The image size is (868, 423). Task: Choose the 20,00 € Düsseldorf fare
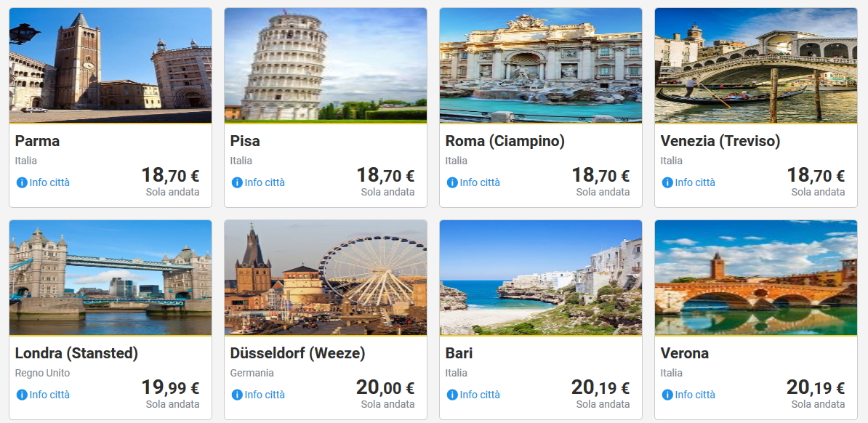coord(385,388)
